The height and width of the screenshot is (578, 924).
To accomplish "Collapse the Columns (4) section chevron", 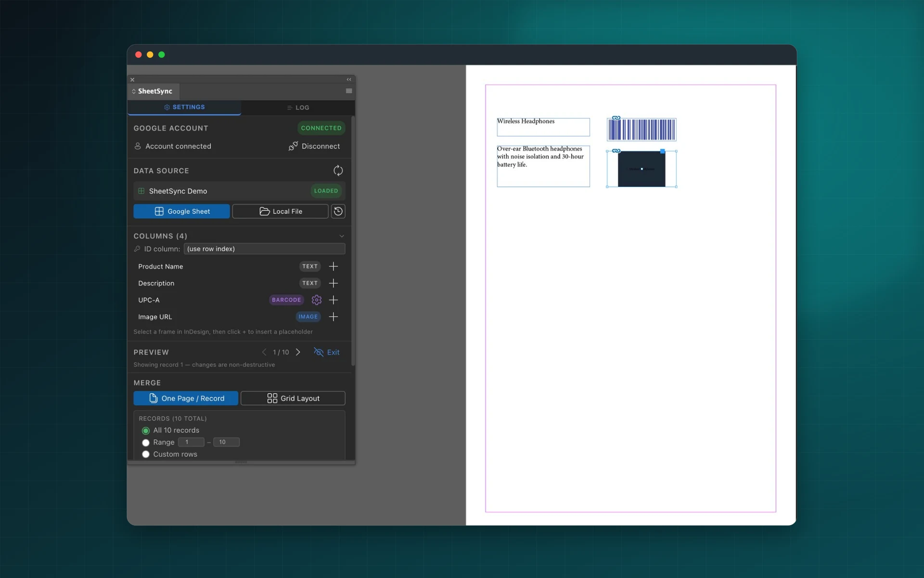I will pos(342,236).
